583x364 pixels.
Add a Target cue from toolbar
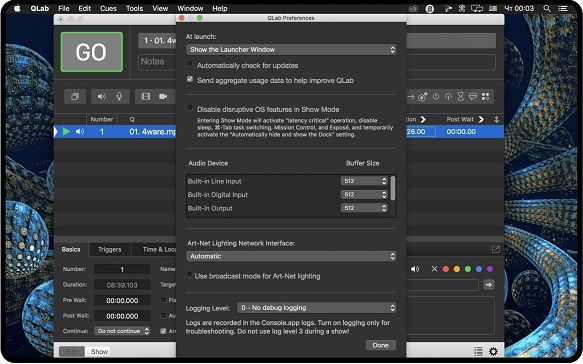423,97
